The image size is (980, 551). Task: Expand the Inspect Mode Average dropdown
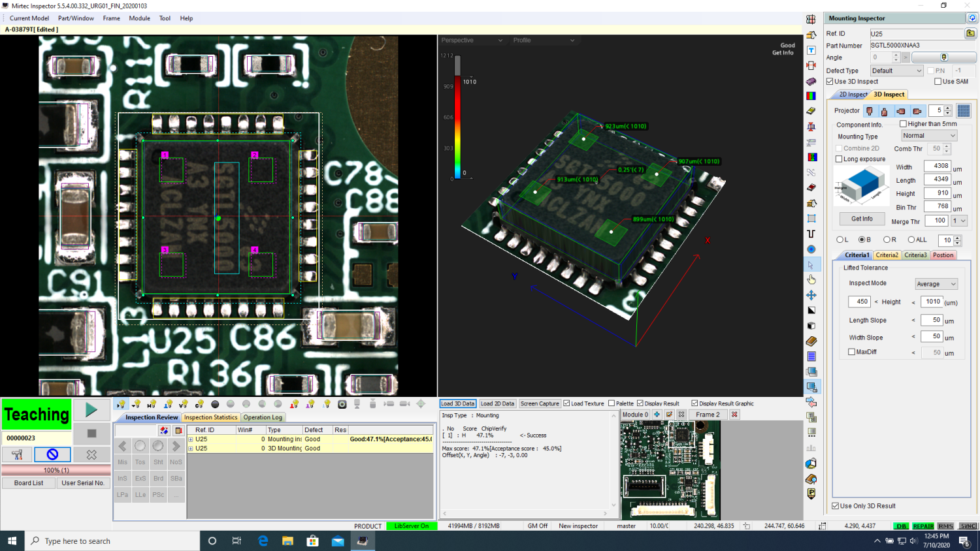click(x=936, y=284)
